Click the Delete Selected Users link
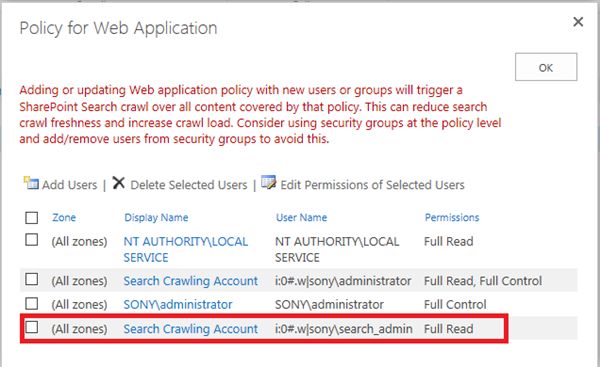Image resolution: width=600 pixels, height=367 pixels. point(189,185)
